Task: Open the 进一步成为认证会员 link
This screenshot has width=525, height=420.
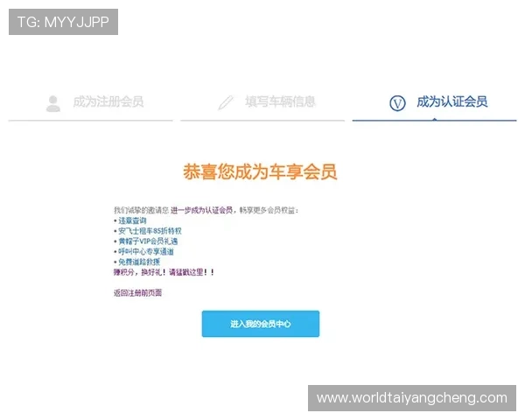Action: tap(201, 210)
